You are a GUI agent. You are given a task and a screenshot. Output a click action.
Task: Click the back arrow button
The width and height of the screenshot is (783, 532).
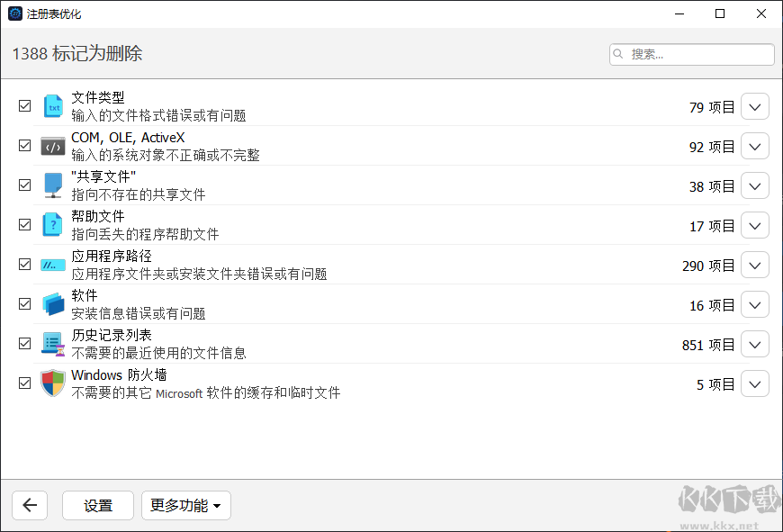point(30,505)
